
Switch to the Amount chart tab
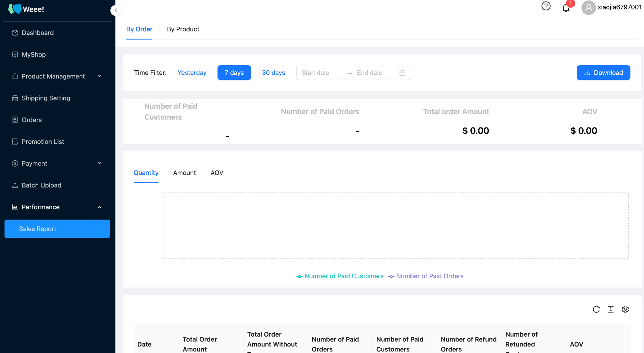[184, 173]
